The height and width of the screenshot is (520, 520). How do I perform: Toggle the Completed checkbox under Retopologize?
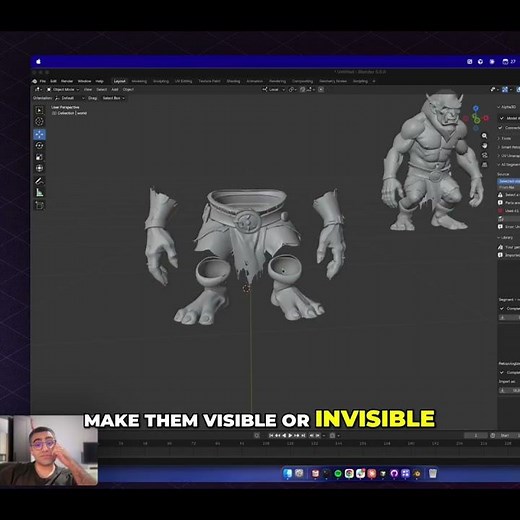(502, 372)
